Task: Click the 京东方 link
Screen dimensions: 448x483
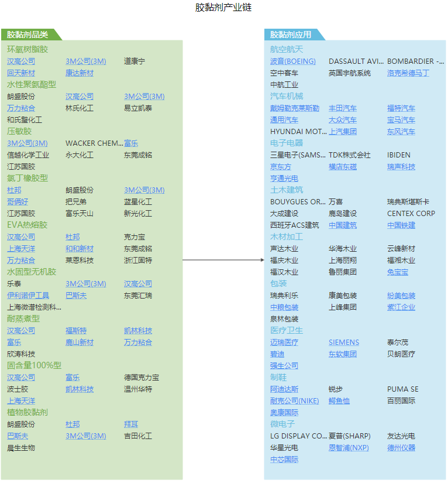Action: click(x=281, y=167)
